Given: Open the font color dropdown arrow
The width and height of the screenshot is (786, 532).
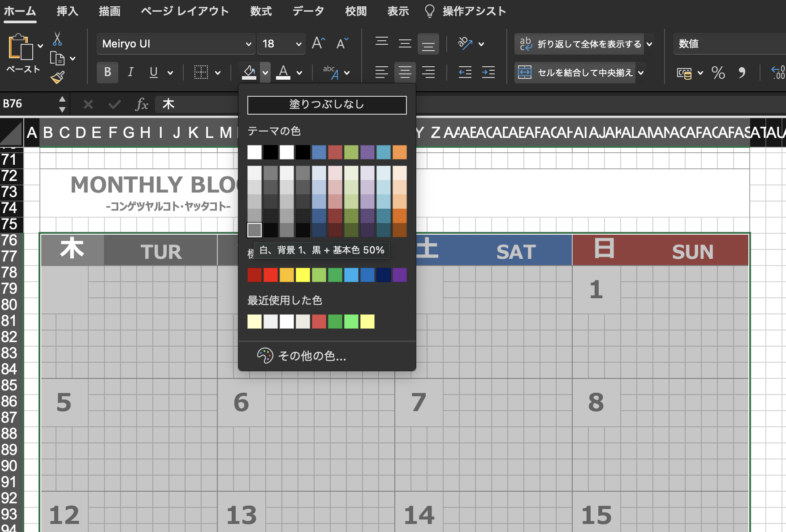Looking at the screenshot, I should coord(299,73).
